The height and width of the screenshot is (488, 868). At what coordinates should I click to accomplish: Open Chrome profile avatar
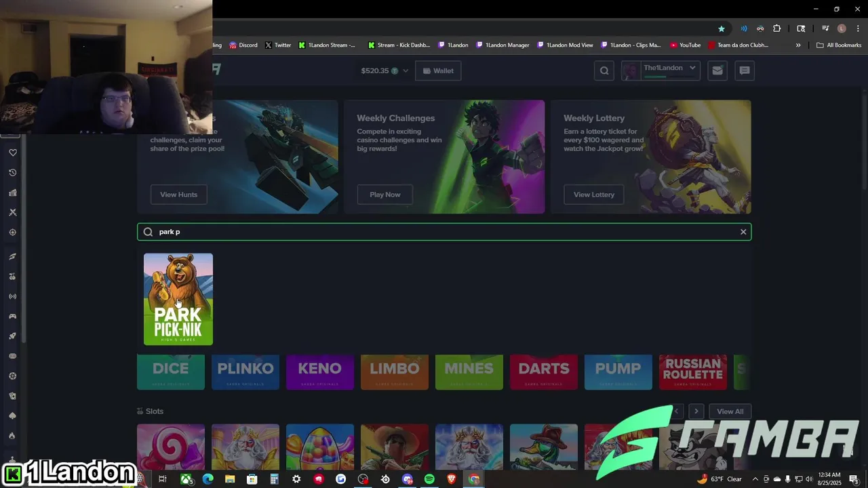(x=842, y=28)
